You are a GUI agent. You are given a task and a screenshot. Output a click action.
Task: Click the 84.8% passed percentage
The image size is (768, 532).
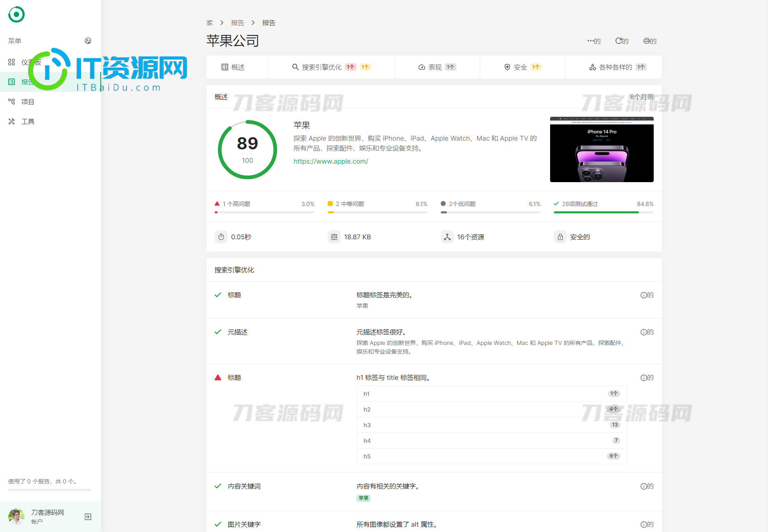645,204
